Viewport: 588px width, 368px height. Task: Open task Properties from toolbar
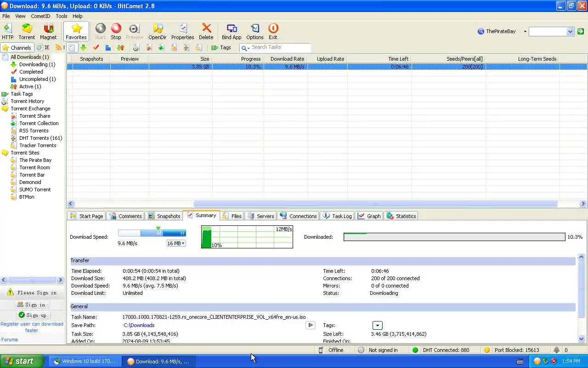(182, 32)
